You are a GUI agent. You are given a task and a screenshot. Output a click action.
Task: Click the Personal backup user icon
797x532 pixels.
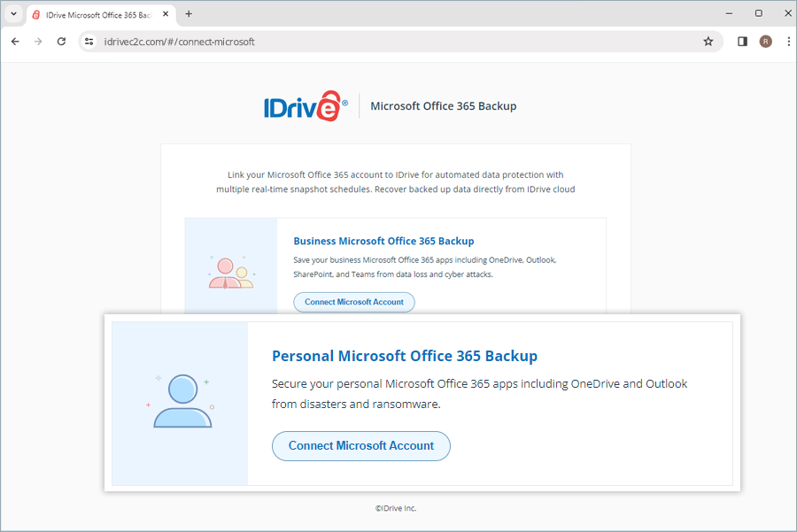(x=182, y=401)
